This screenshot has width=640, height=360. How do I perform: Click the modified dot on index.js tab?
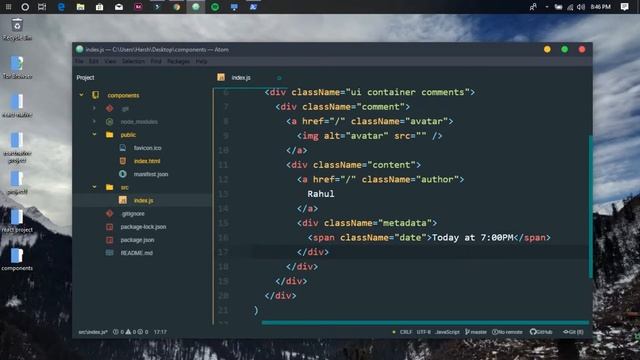tap(279, 78)
